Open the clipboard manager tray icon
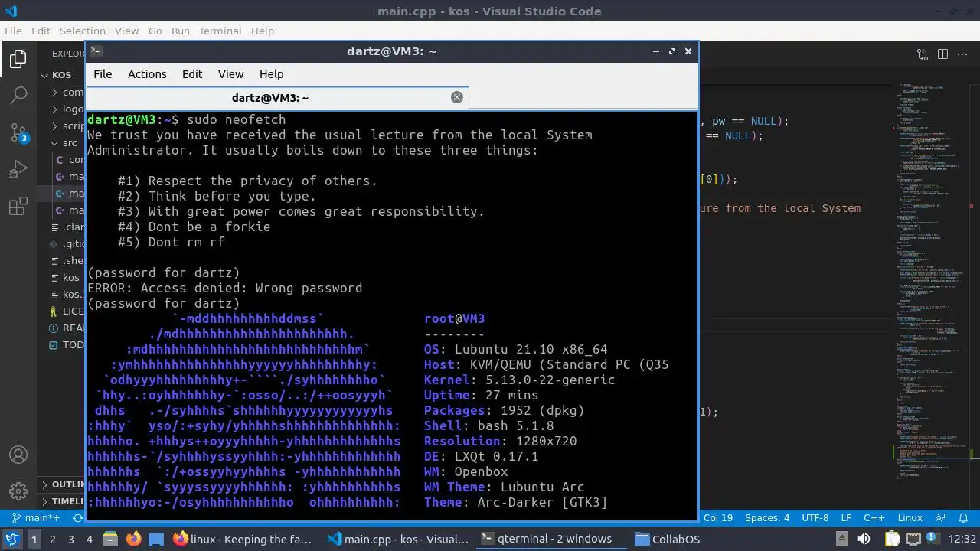Viewport: 980px width, 551px height. (892, 539)
